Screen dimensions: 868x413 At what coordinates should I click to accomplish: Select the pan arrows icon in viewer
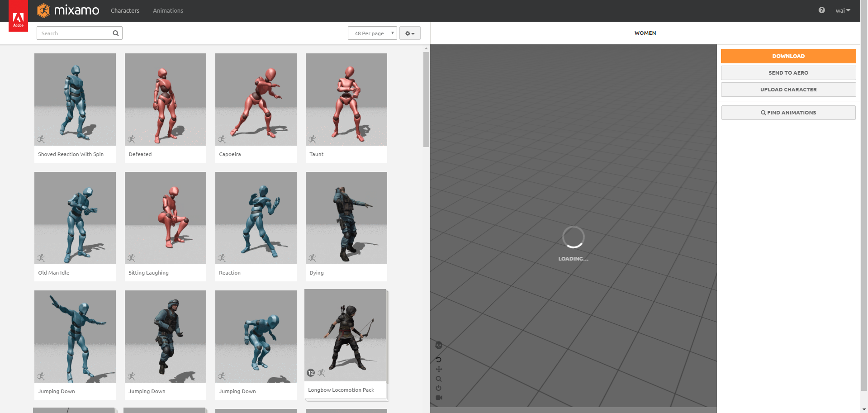pos(438,369)
